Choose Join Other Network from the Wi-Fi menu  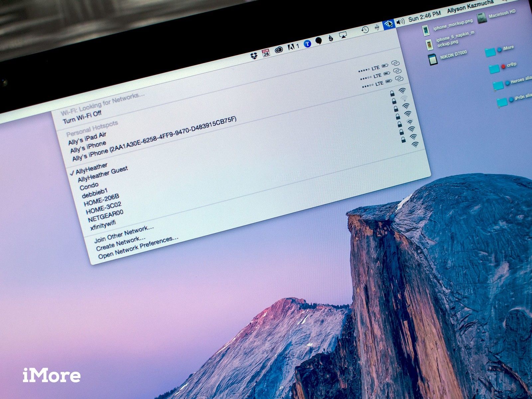coord(123,234)
